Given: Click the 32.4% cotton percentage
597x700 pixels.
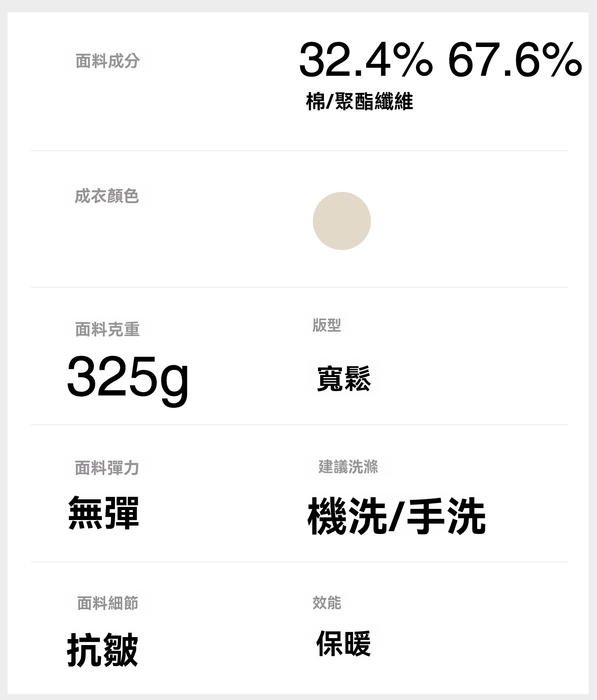Looking at the screenshot, I should (365, 61).
